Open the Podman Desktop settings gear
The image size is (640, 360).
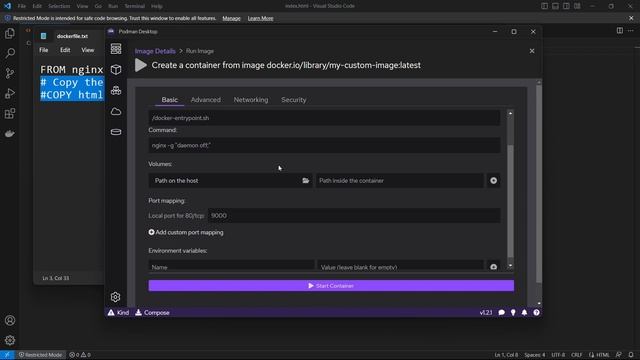pos(116,297)
